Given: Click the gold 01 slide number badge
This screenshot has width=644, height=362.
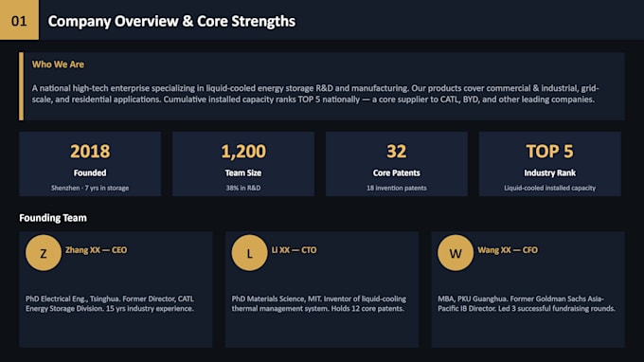Looking at the screenshot, I should [19, 20].
